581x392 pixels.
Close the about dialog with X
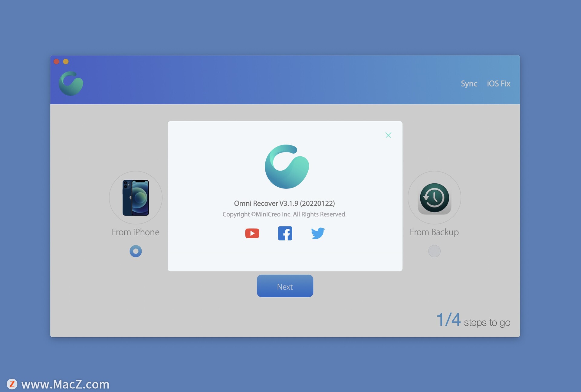pos(388,135)
